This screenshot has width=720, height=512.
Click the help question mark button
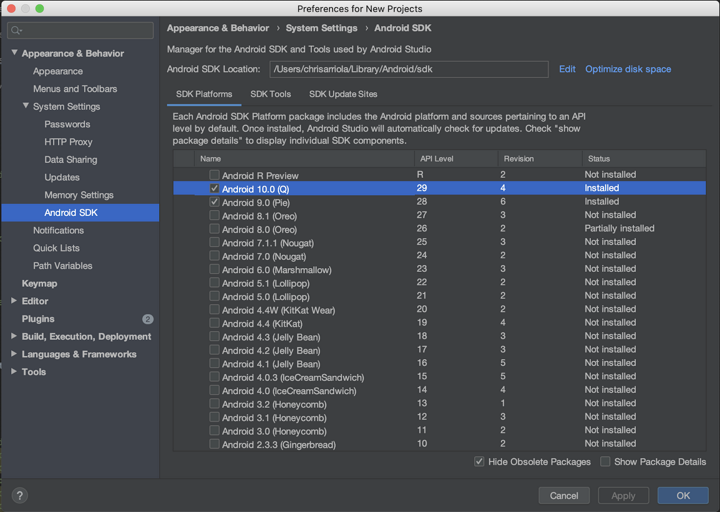pos(19,495)
